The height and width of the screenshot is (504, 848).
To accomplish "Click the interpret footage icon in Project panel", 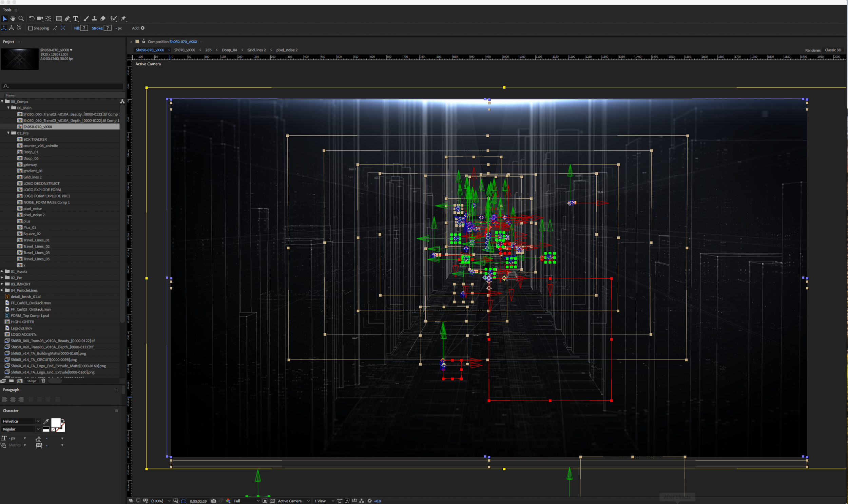I will click(3, 381).
